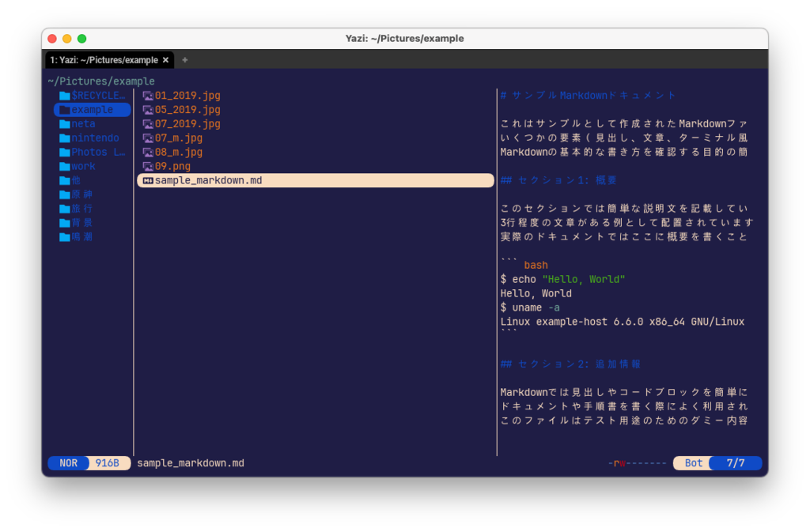The image size is (810, 532).
Task: Click the image file icon for 01_2019.jpg
Action: click(x=148, y=96)
